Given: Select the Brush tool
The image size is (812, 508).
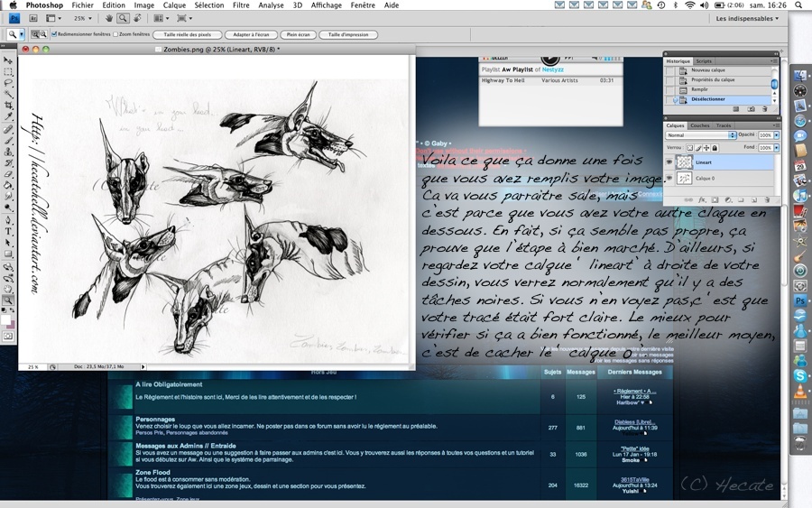Looking at the screenshot, I should point(8,141).
